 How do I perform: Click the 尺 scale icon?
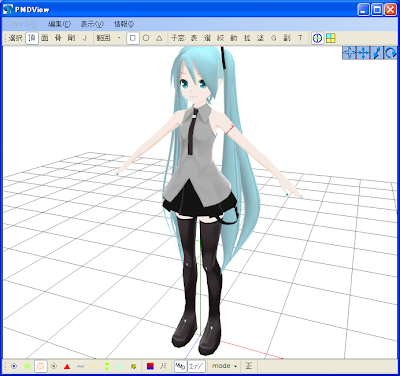[163, 366]
